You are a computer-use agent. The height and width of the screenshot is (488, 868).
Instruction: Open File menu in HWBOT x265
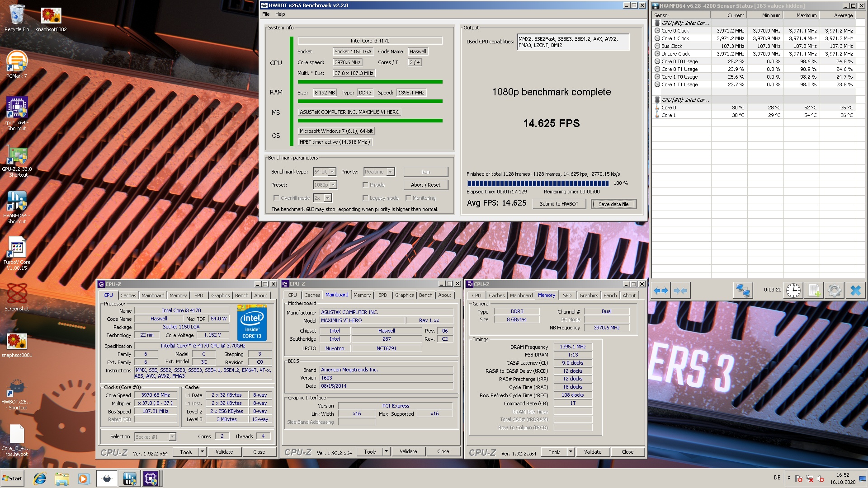pos(266,14)
